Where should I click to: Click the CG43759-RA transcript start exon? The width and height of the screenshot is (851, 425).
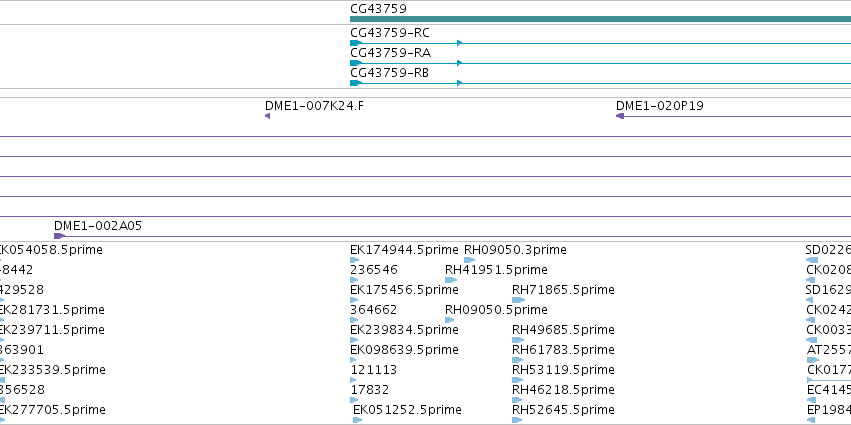coord(356,63)
